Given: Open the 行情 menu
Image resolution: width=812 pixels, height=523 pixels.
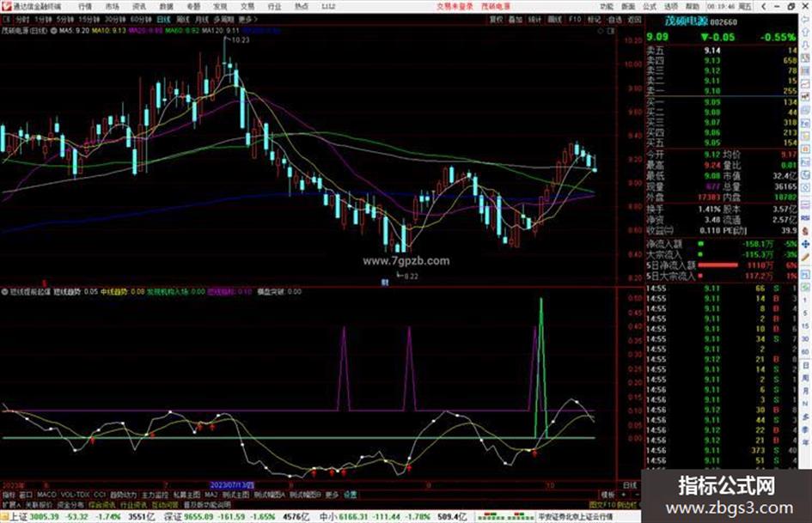Looking at the screenshot, I should (85, 6).
